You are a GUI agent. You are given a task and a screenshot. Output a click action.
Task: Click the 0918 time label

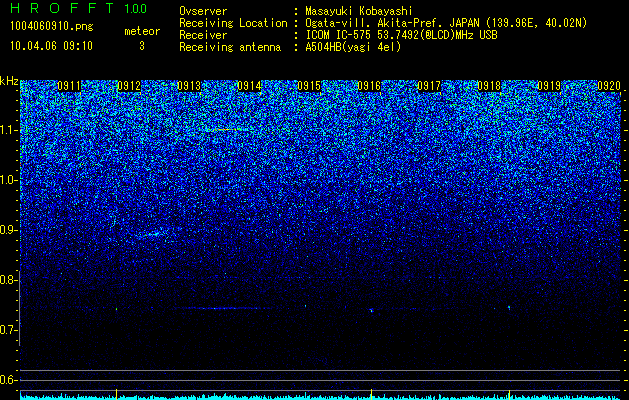click(x=489, y=86)
